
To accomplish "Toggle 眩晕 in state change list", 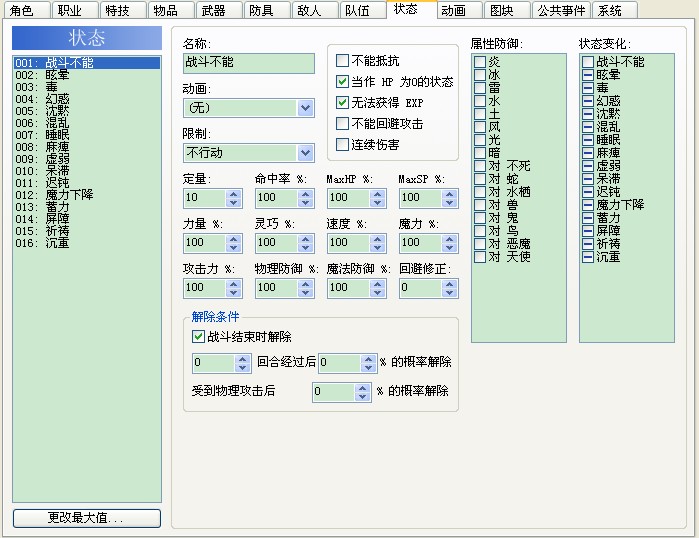I will click(588, 75).
